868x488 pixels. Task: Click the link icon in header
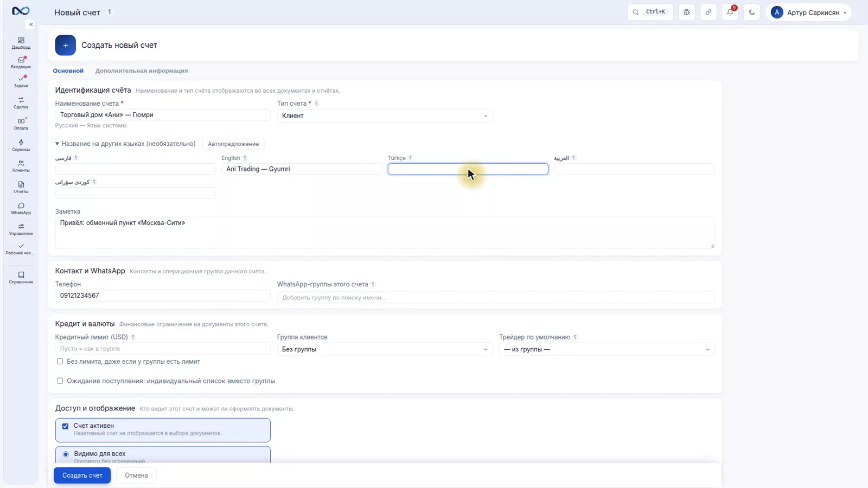tap(709, 12)
